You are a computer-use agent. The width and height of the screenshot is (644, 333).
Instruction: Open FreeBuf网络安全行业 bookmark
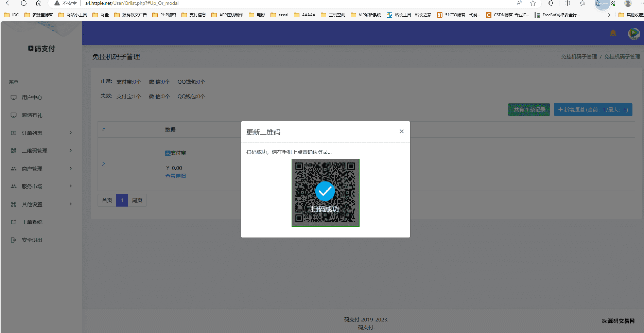tap(557, 15)
